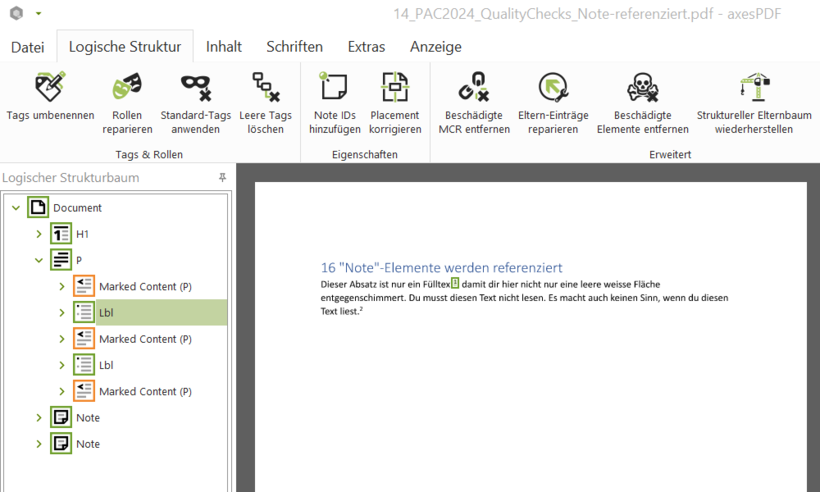This screenshot has height=492, width=820.
Task: Click the superscript 2 footnote reference
Action: click(361, 310)
